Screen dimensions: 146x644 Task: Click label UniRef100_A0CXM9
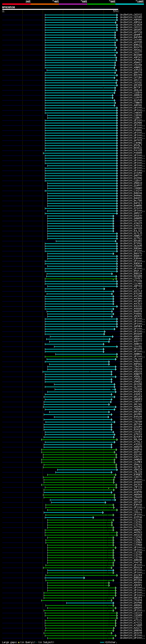tap(131, 296)
